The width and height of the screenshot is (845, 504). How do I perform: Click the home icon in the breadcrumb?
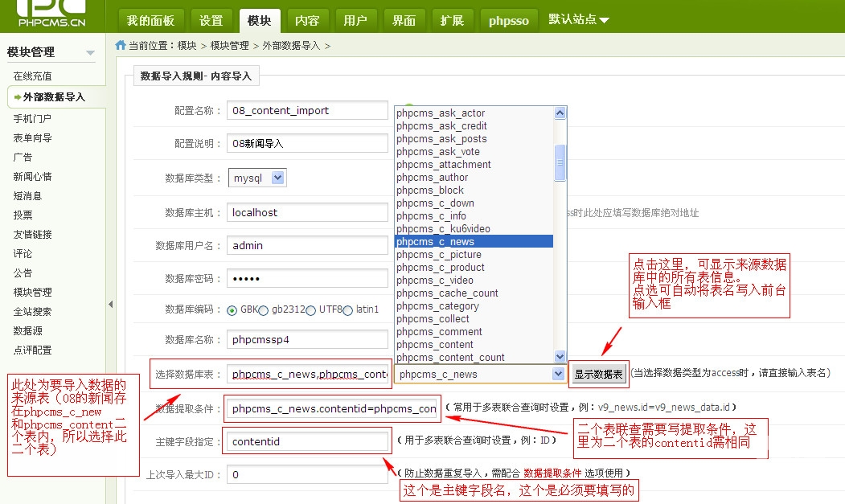pyautogui.click(x=121, y=46)
